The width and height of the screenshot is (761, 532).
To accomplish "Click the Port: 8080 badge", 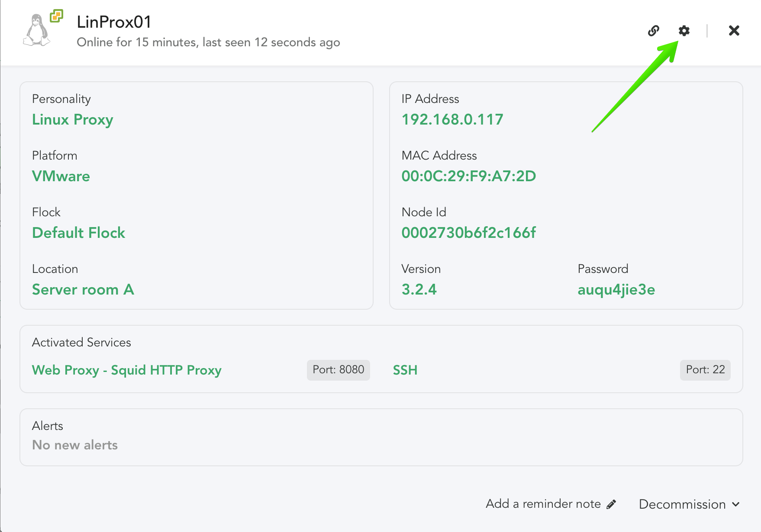I will point(339,370).
